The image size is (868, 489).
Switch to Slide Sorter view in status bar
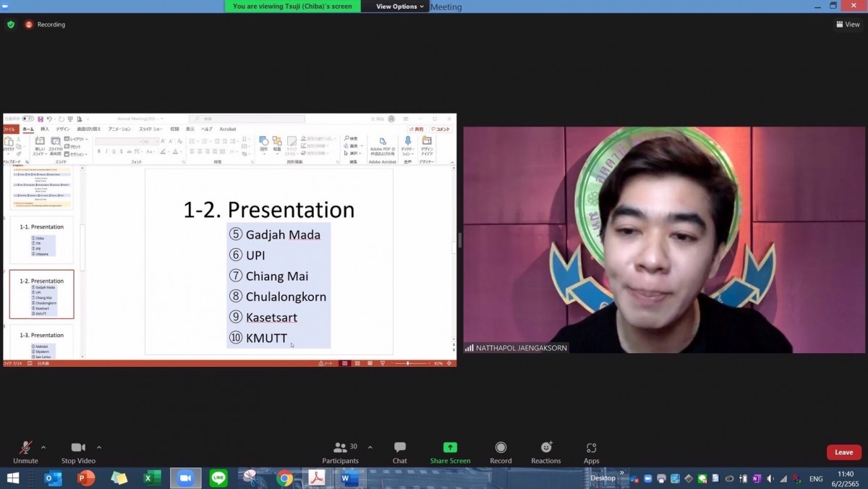(356, 363)
